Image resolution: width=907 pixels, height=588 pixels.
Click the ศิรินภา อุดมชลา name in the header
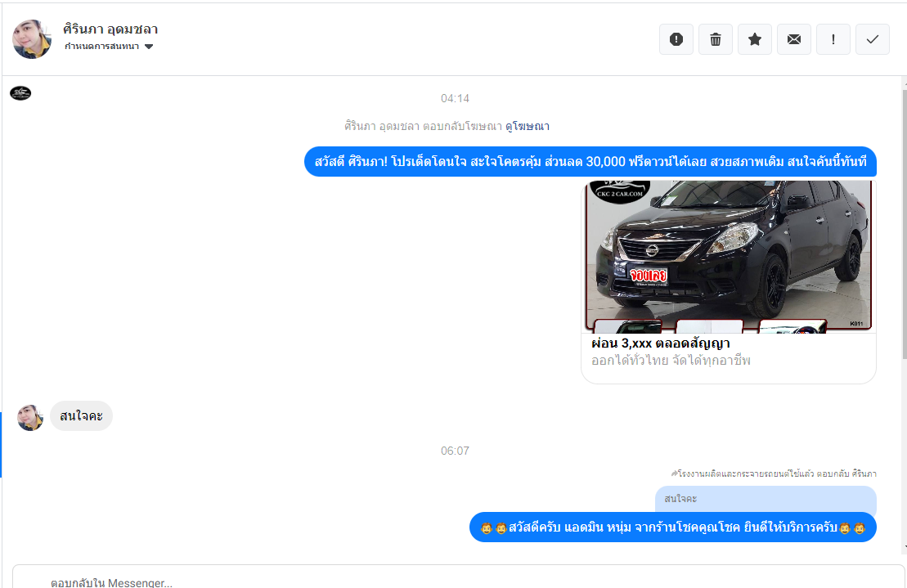(x=110, y=29)
